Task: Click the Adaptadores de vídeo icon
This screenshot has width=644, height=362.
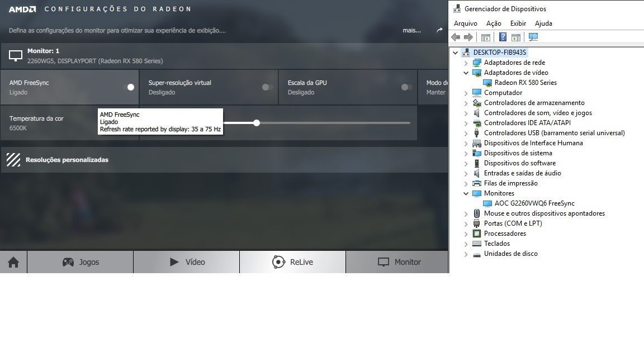Action: 476,73
